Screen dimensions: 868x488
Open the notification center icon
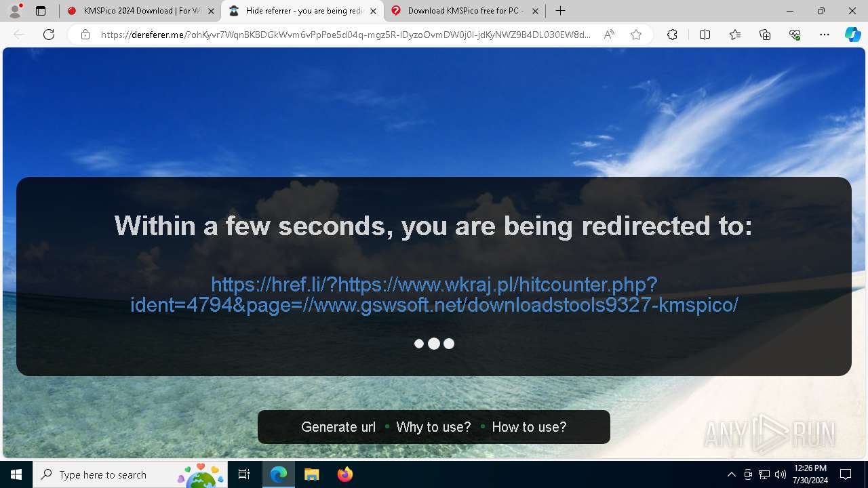[846, 474]
